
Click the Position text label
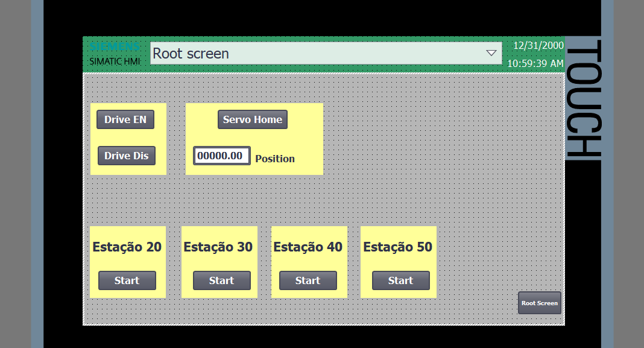[275, 159]
